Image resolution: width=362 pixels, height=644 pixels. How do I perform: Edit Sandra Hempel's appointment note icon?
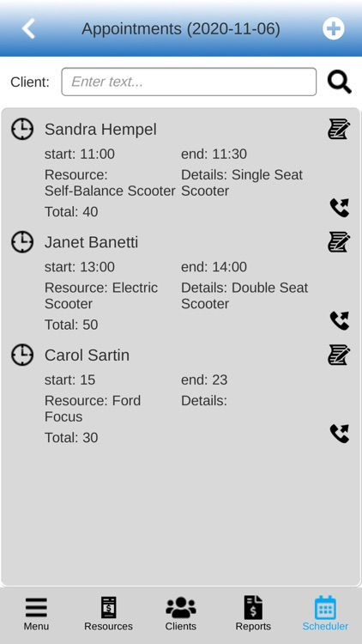pos(339,129)
